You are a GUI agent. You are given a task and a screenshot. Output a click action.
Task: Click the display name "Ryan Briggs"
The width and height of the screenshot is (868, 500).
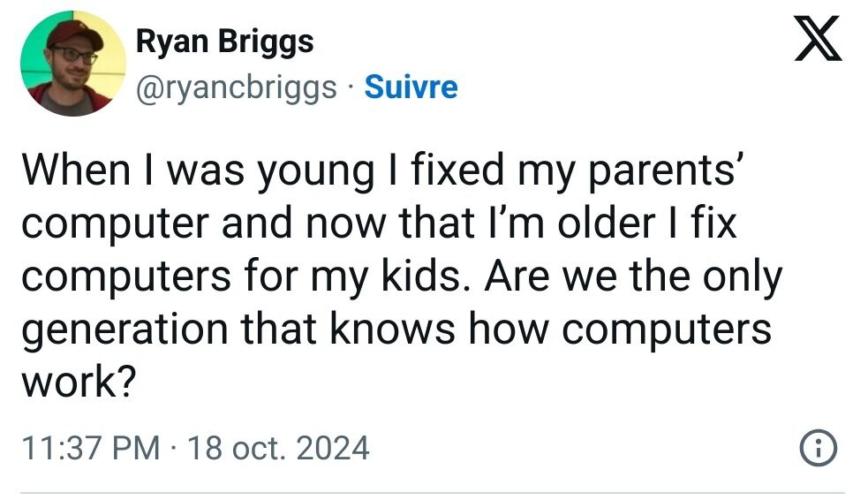point(224,41)
